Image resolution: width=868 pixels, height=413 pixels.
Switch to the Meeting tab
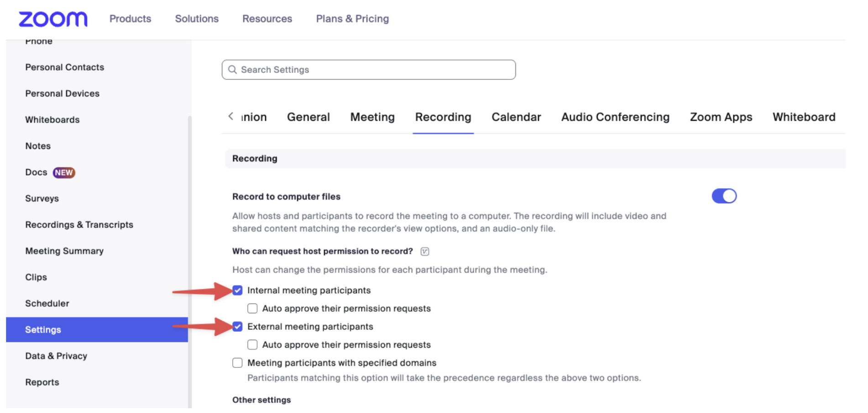click(372, 117)
